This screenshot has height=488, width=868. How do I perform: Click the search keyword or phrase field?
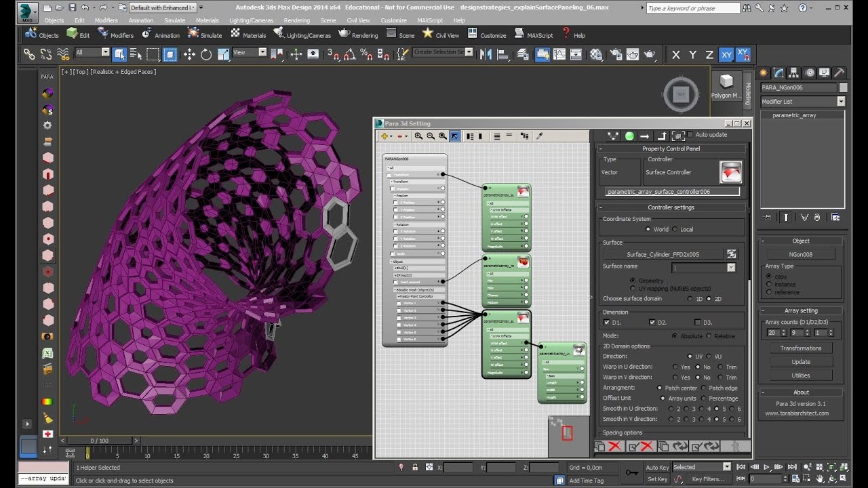coord(692,8)
